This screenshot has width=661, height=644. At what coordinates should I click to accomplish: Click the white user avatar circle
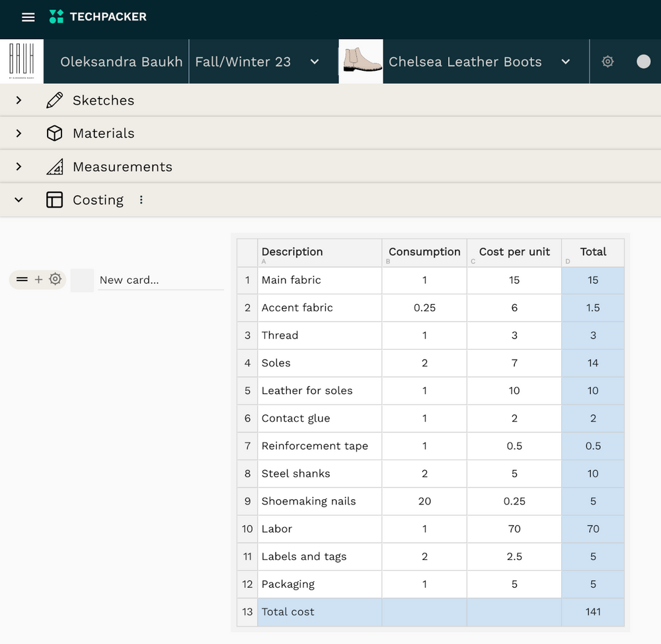pos(643,61)
